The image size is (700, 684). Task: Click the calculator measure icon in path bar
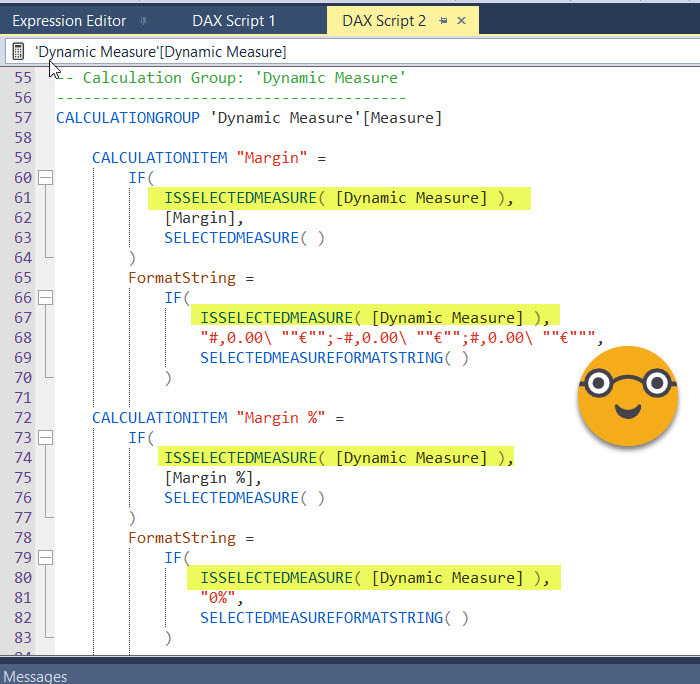19,51
